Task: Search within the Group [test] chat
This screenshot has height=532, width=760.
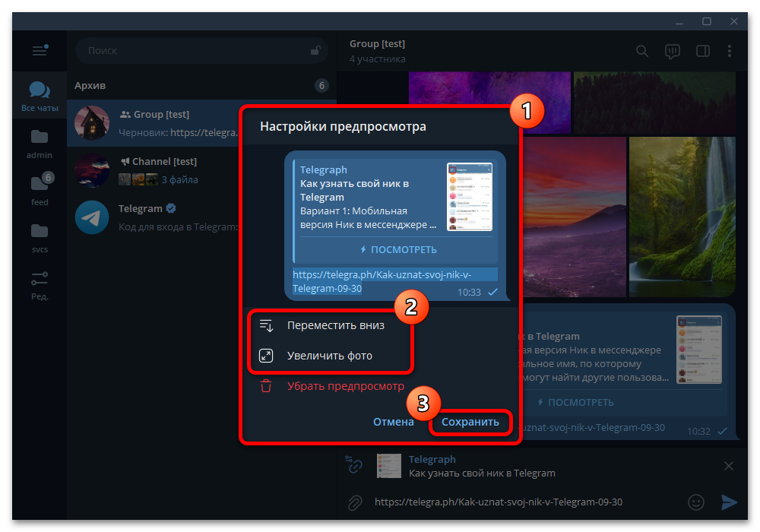Action: (642, 51)
